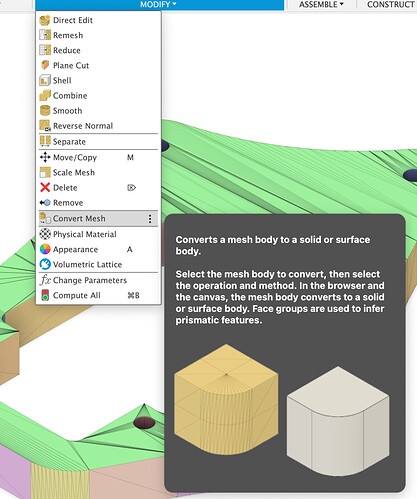Open the Appearance color wheel icon
417x499 pixels.
click(x=45, y=249)
